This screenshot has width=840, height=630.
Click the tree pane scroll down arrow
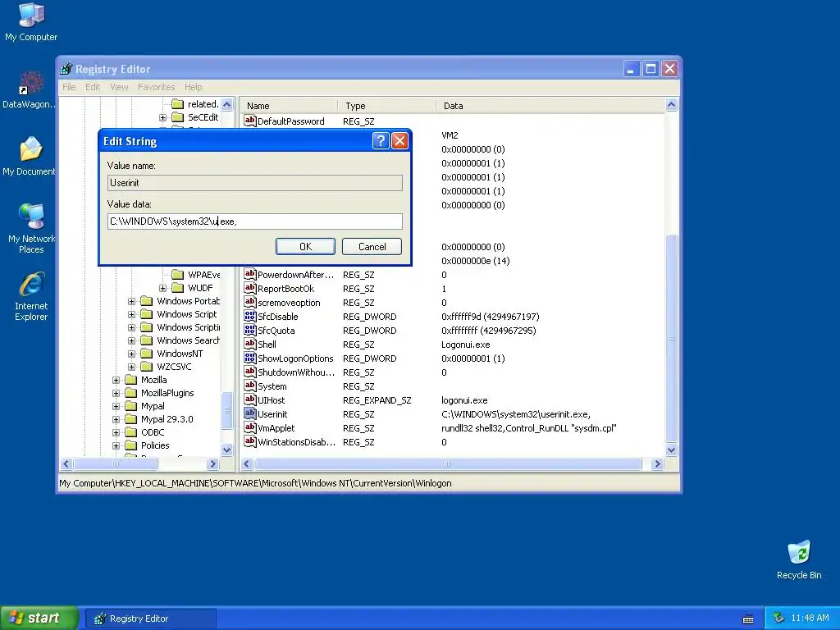pos(226,450)
